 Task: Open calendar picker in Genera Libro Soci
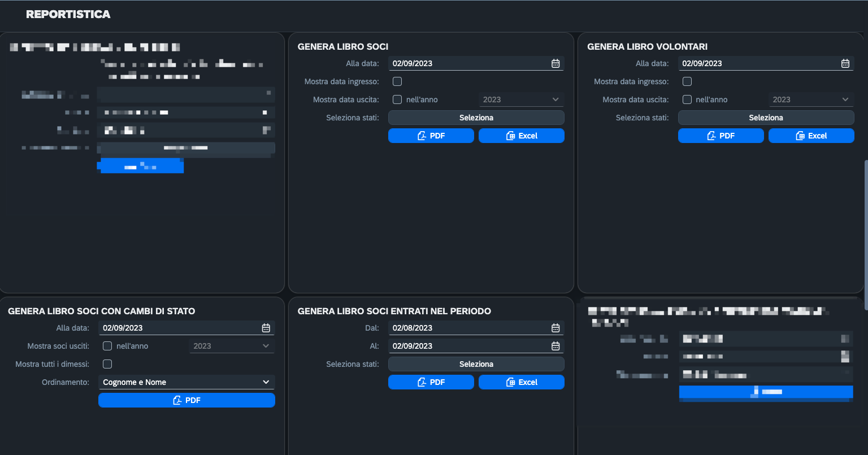555,63
